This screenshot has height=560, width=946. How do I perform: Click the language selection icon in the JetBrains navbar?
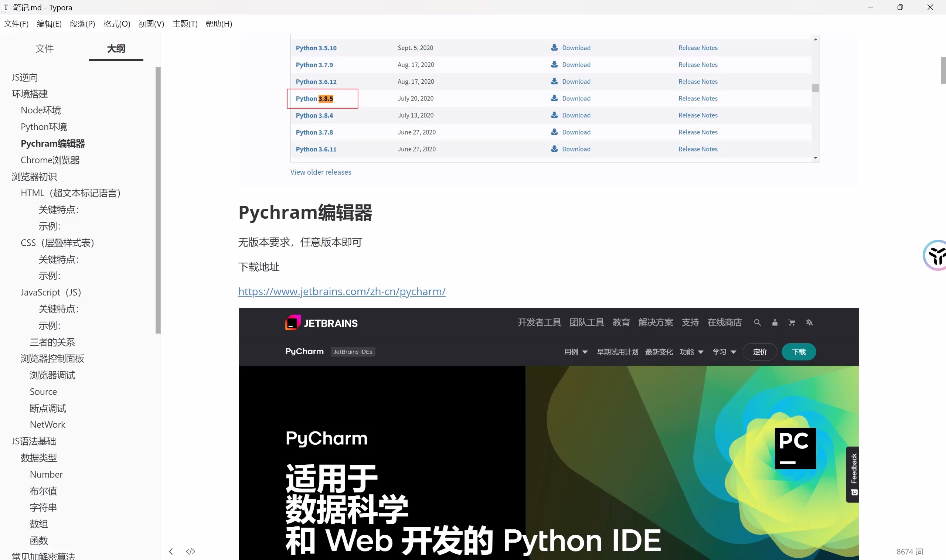(x=809, y=322)
